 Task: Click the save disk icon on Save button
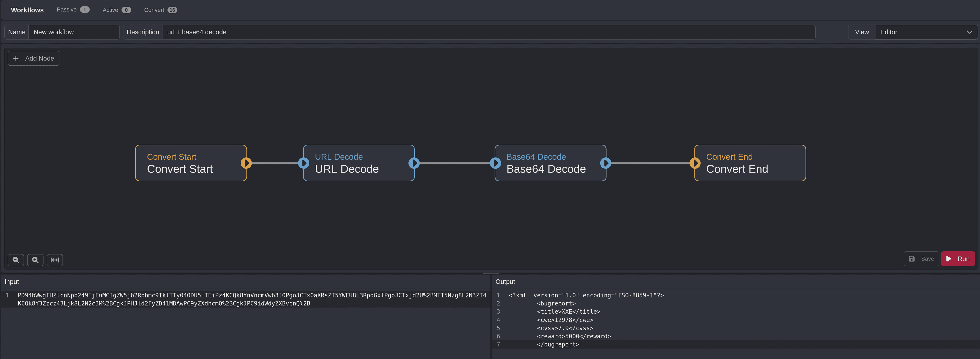(912, 259)
